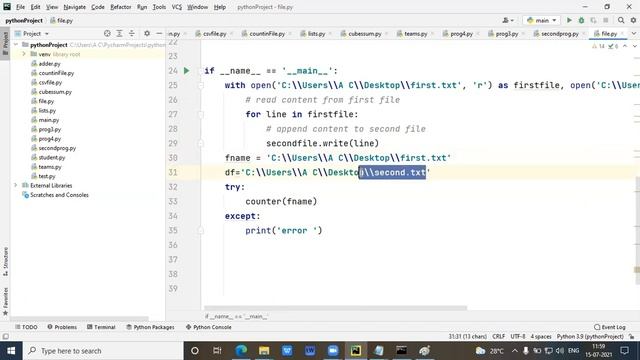Open teams.py in Project tree

coord(50,167)
